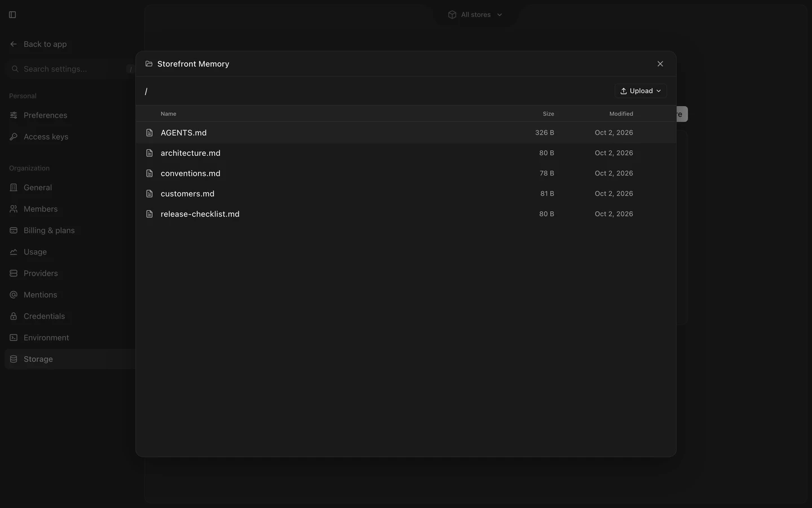Screen dimensions: 812x508
Task: Select Members in the sidebar
Action: click(x=70, y=209)
